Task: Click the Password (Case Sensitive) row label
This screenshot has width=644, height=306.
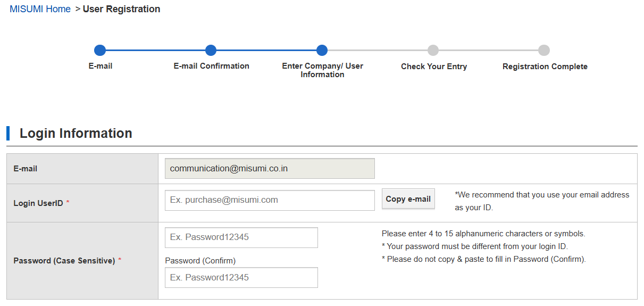Action: coord(64,261)
